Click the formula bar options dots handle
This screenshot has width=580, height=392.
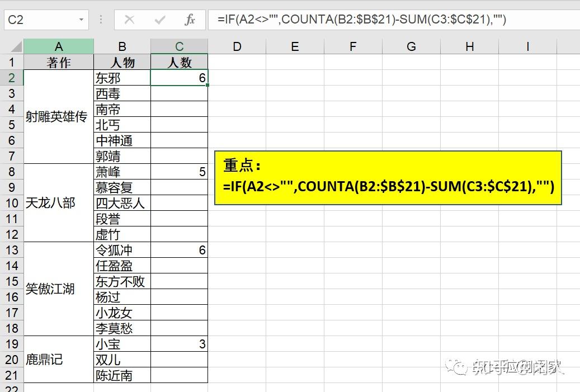pyautogui.click(x=101, y=19)
